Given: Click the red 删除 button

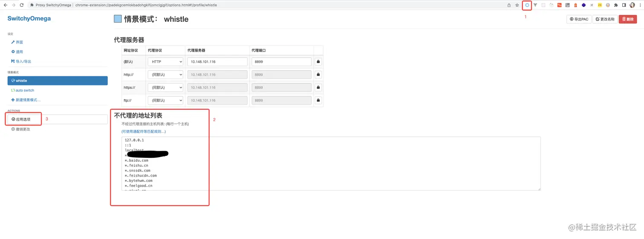Looking at the screenshot, I should pyautogui.click(x=627, y=19).
